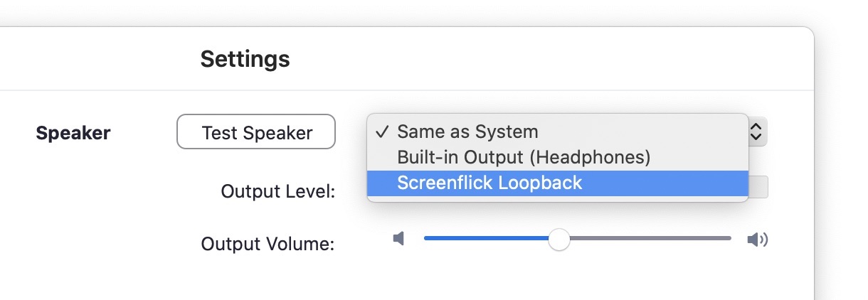
Task: Click the Settings window title
Action: (245, 58)
